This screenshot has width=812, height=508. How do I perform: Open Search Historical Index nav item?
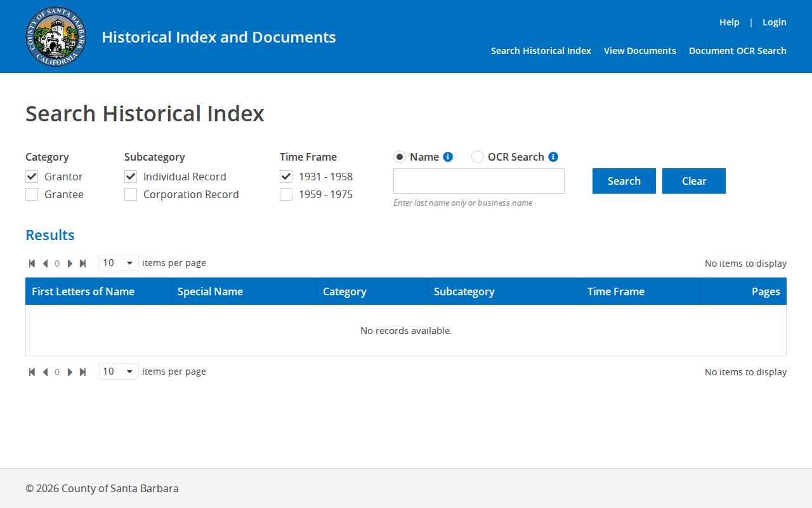541,51
